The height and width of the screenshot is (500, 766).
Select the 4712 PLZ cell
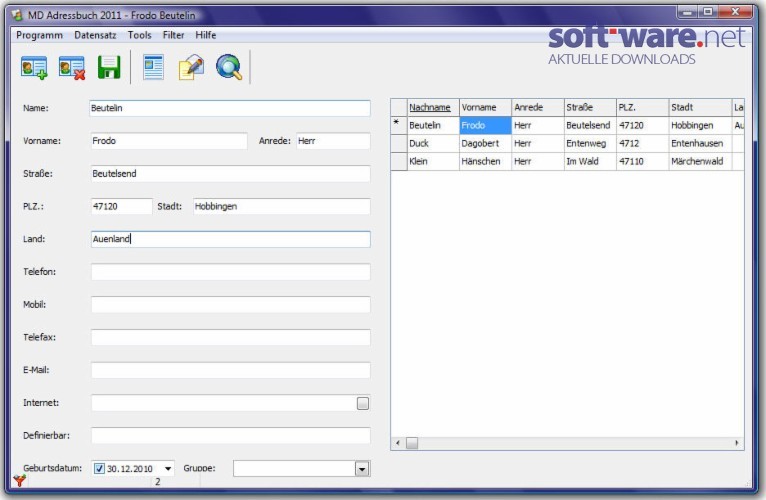point(642,144)
